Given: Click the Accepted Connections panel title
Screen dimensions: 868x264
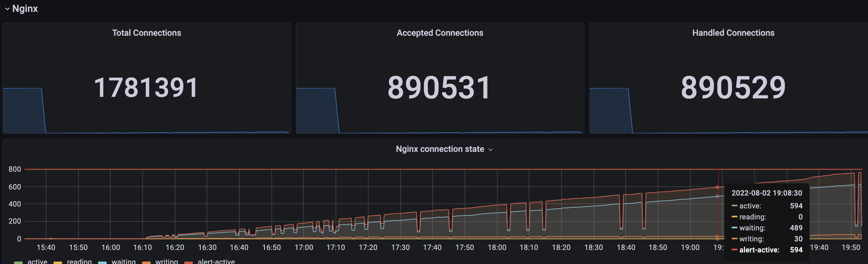Looking at the screenshot, I should point(440,33).
